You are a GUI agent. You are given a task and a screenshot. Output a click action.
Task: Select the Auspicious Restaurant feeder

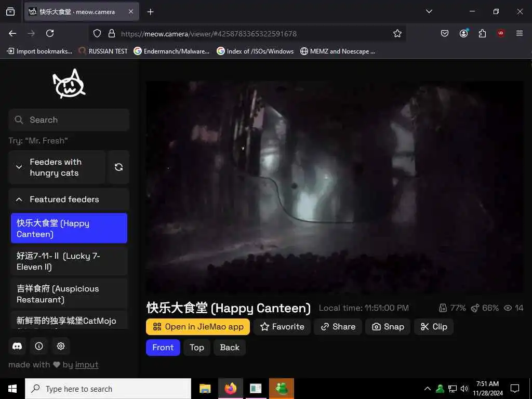(x=69, y=294)
